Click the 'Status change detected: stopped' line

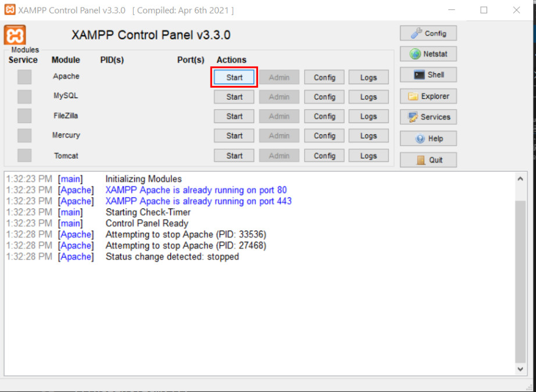point(172,257)
